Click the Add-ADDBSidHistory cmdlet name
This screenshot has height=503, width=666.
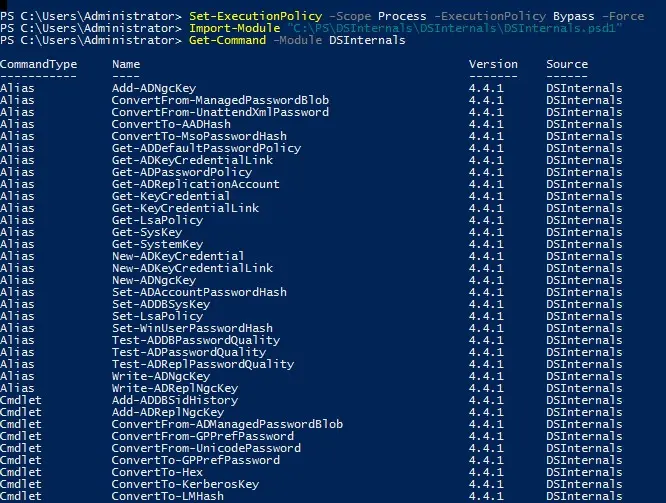[x=175, y=400]
